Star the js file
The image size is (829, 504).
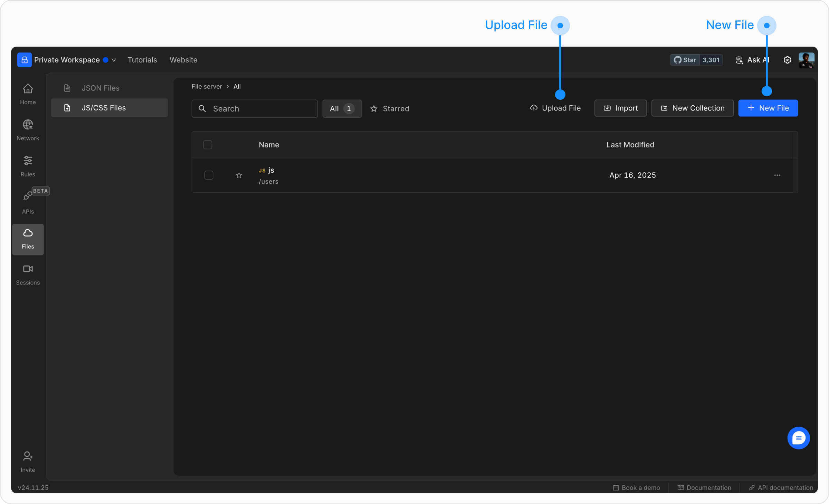point(239,175)
